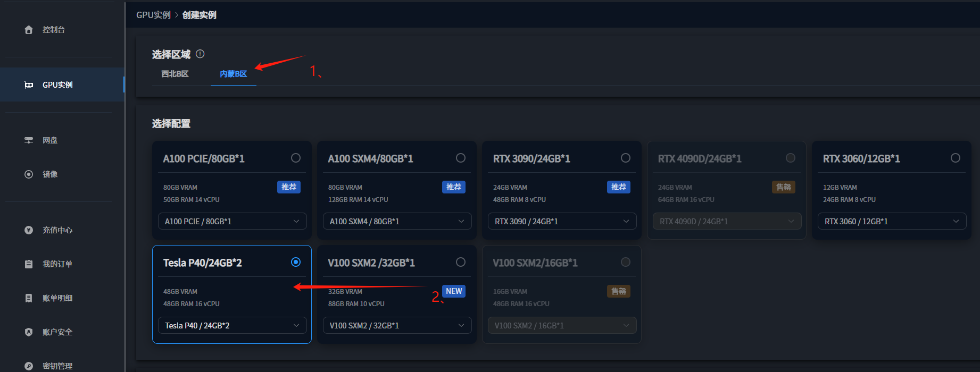Screen dimensions: 980x372
Task: Select the RTX 4090D/24GB*1 radio button
Action: point(791,158)
